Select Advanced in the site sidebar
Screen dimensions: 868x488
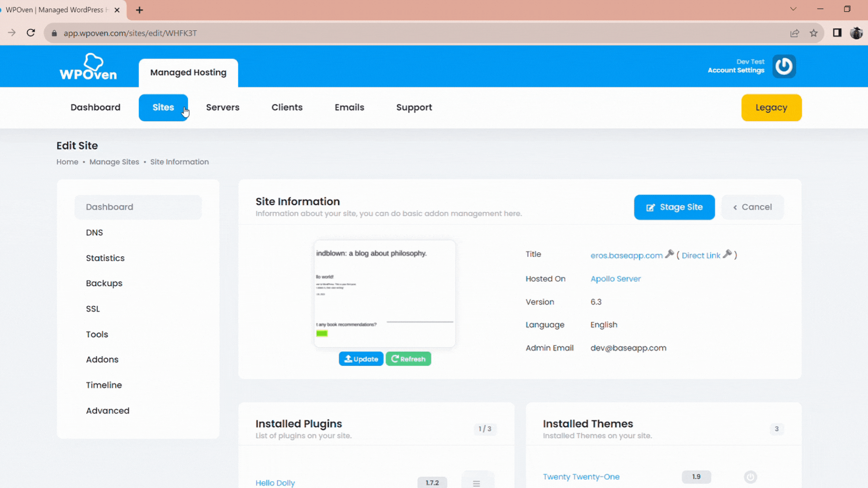108,411
